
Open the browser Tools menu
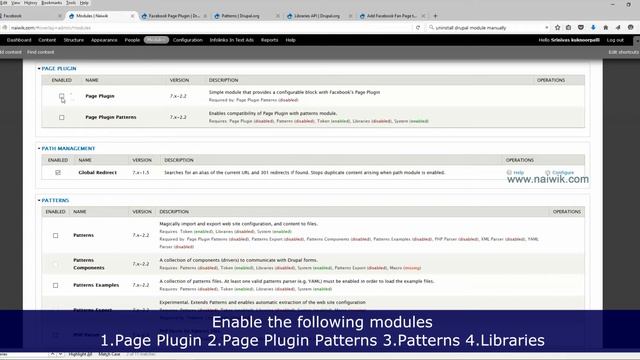71,2
